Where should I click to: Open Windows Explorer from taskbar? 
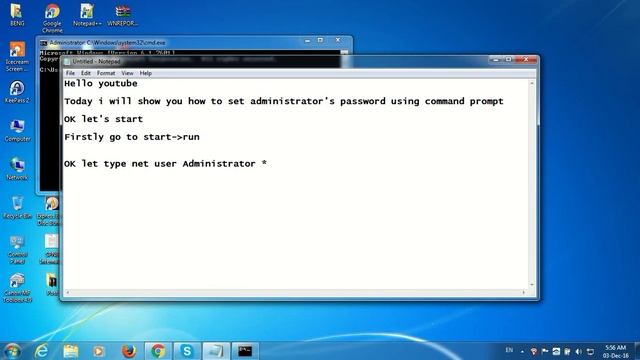pos(71,351)
